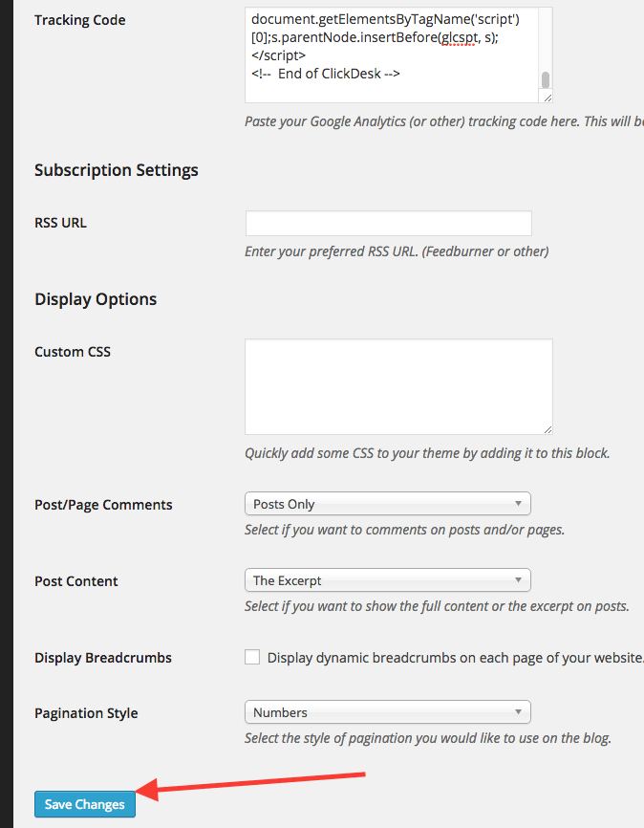Click the 'Custom CSS' label
The height and width of the screenshot is (828, 644).
73,352
